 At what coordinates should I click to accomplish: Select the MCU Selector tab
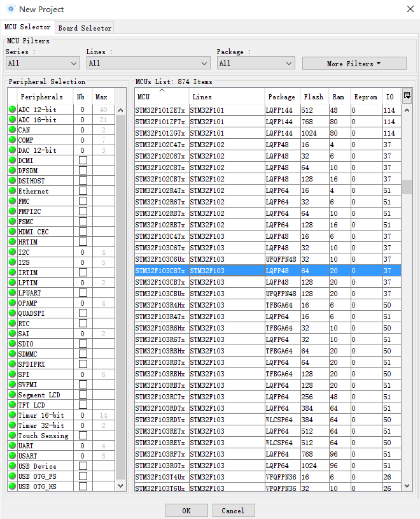click(x=27, y=27)
